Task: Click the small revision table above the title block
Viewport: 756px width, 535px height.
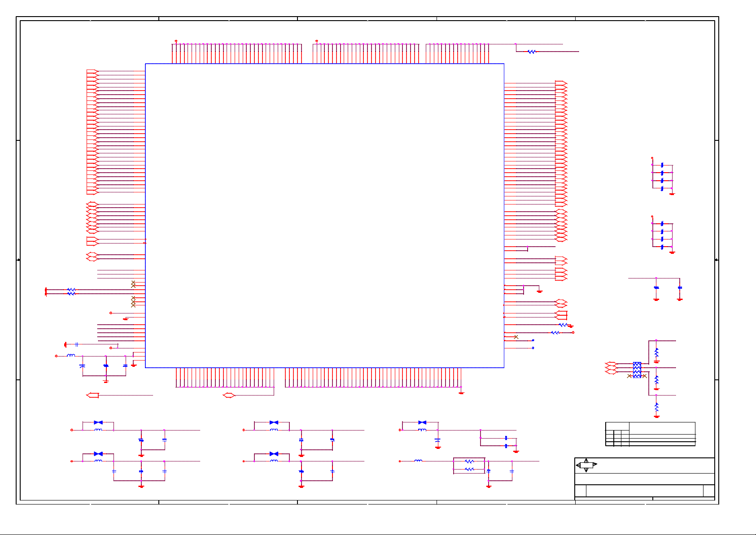Action: point(650,434)
